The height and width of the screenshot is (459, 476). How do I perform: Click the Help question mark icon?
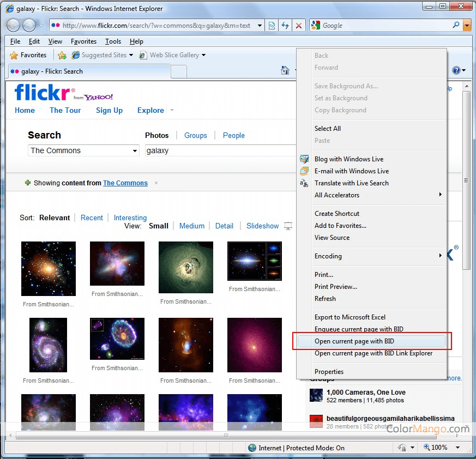coord(456,70)
